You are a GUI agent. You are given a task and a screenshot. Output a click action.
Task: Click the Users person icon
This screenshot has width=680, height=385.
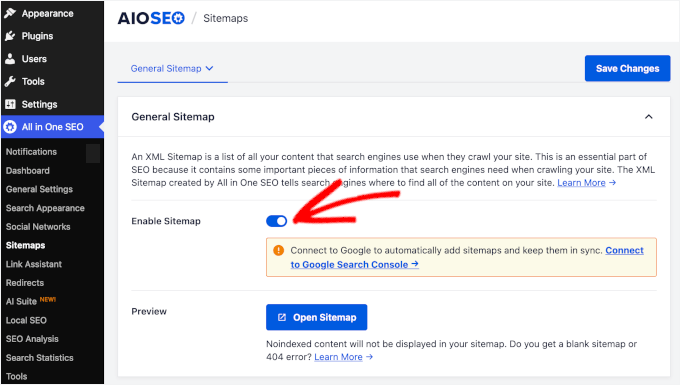coord(10,59)
